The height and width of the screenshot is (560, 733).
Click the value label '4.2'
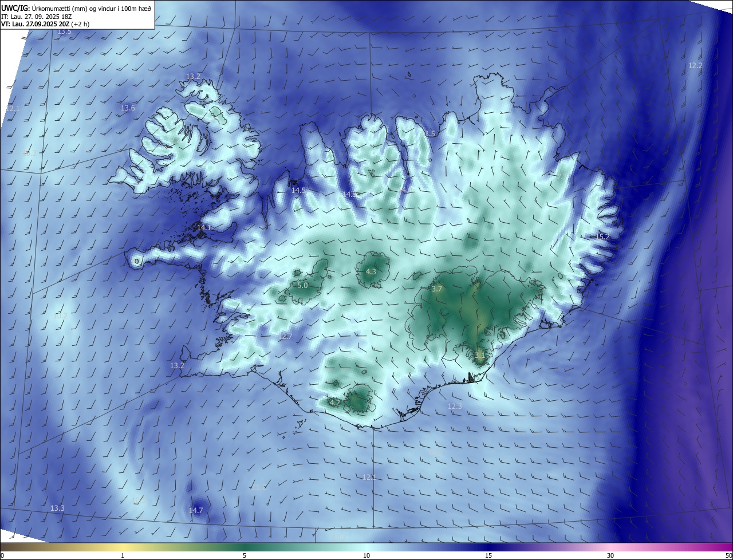tap(335, 403)
